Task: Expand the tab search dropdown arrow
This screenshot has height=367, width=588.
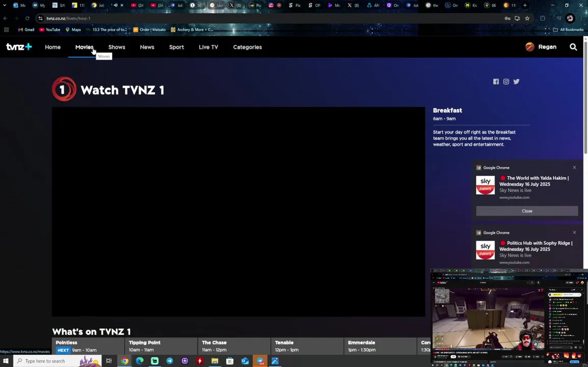Action: pos(5,5)
